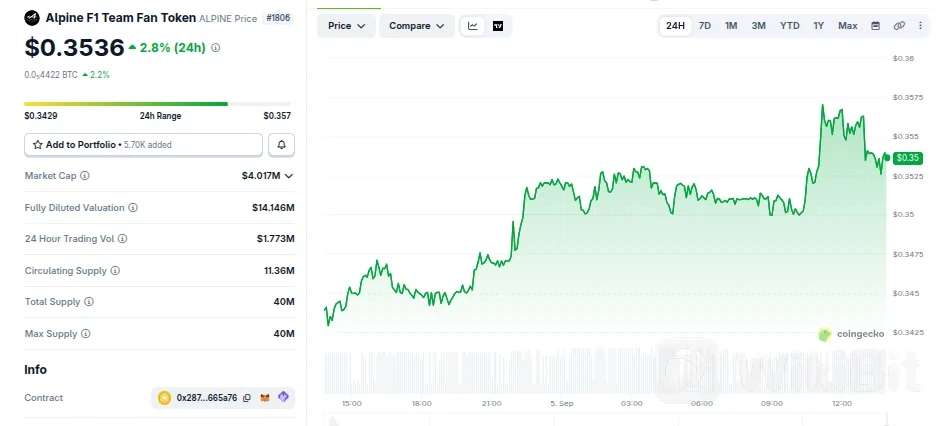Click the Alpine F1 Team token logo

tap(32, 18)
